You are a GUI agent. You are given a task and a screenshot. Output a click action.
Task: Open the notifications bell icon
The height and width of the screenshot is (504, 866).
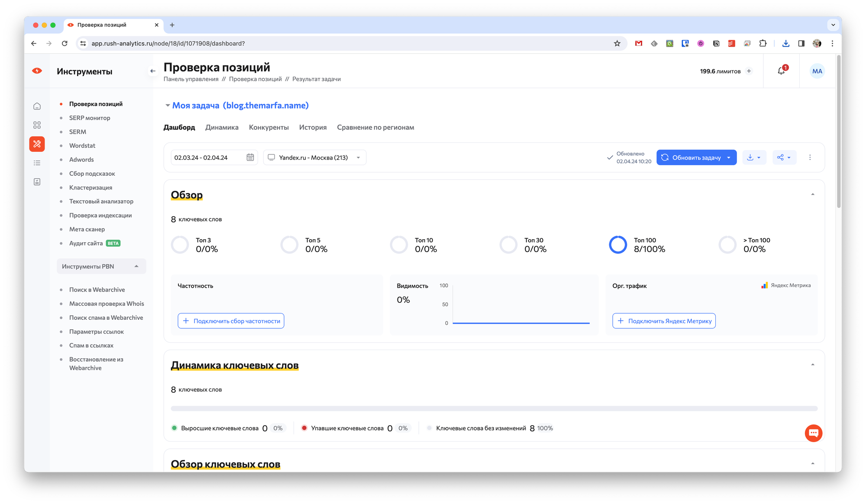781,71
